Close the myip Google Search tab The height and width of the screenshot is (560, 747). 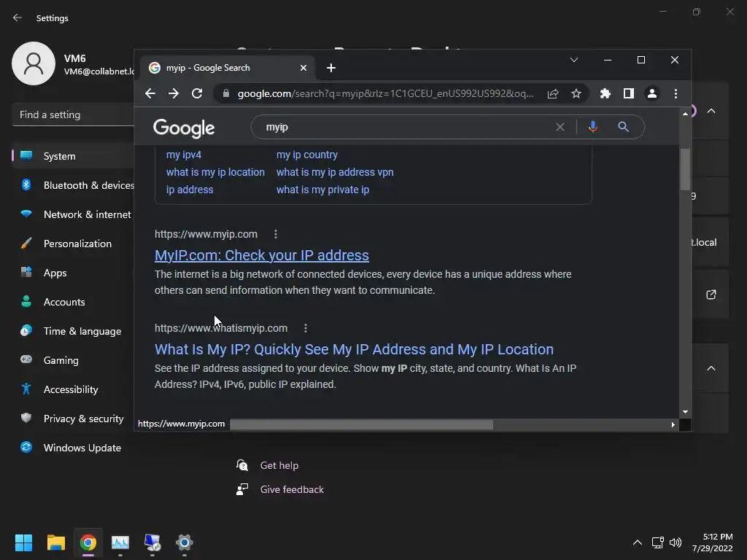pyautogui.click(x=303, y=68)
